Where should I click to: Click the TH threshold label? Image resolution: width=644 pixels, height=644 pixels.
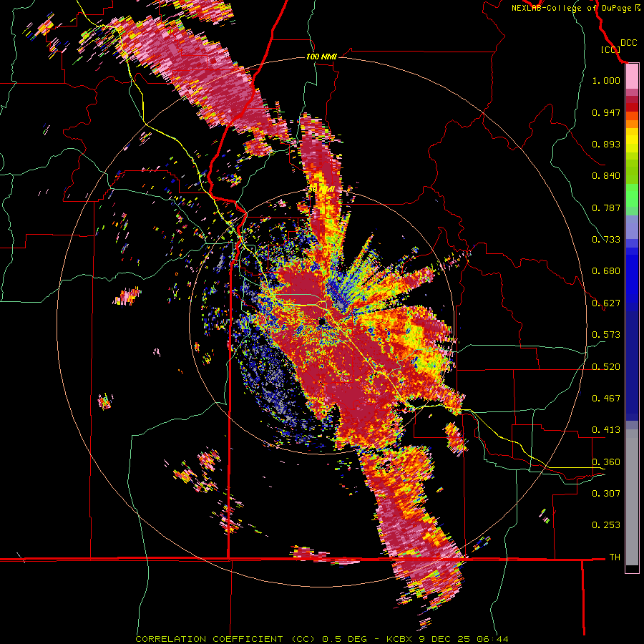[x=615, y=557]
